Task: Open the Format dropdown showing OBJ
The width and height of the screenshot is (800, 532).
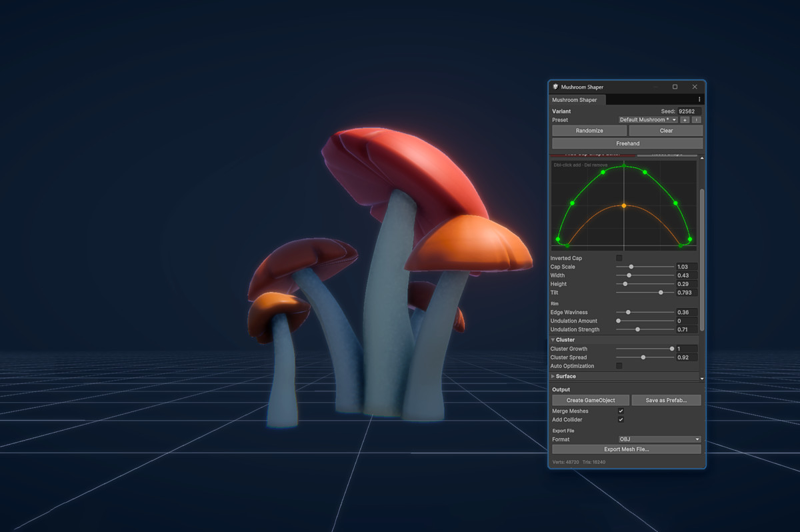Action: point(660,439)
